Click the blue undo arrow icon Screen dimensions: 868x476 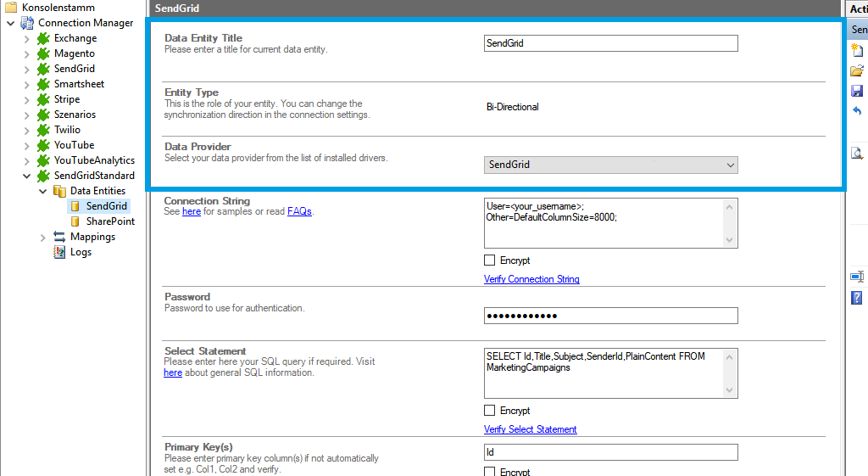(857, 111)
